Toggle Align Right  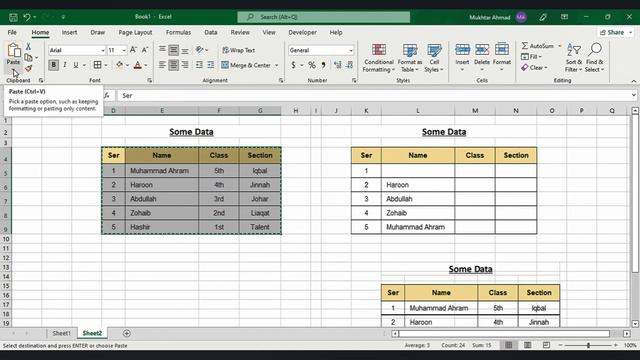click(185, 65)
